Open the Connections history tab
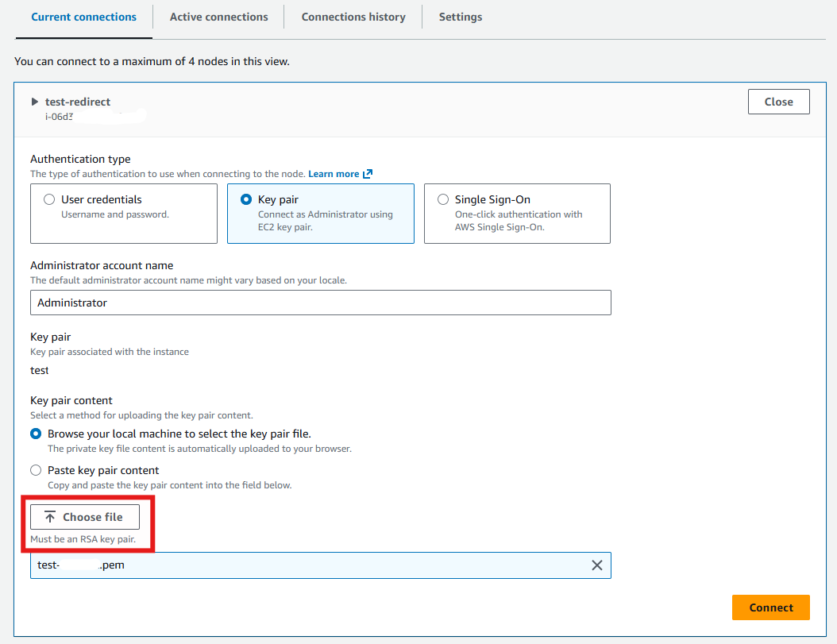 [x=353, y=16]
